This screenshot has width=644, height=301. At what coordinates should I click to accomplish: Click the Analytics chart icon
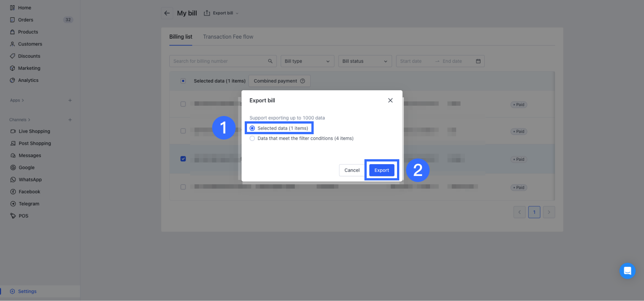tap(13, 80)
